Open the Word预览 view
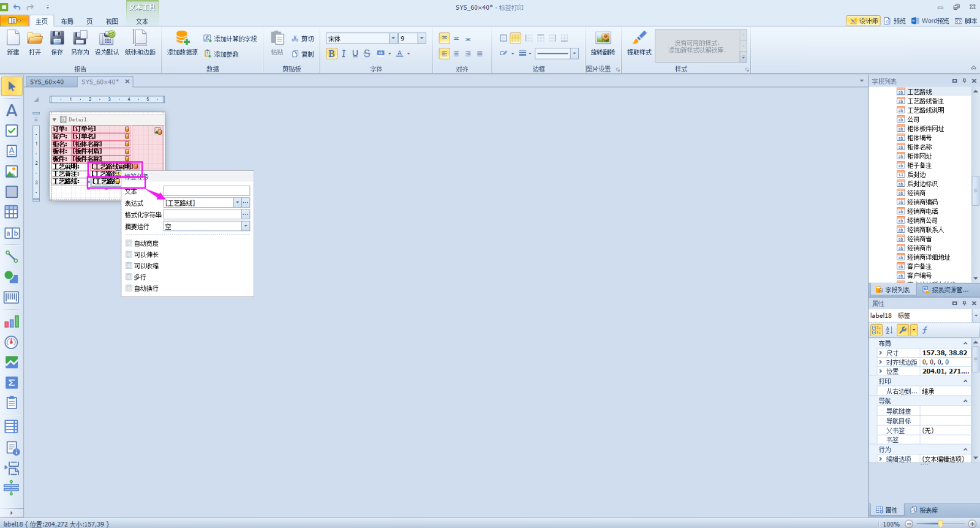The image size is (980, 528). pos(930,21)
